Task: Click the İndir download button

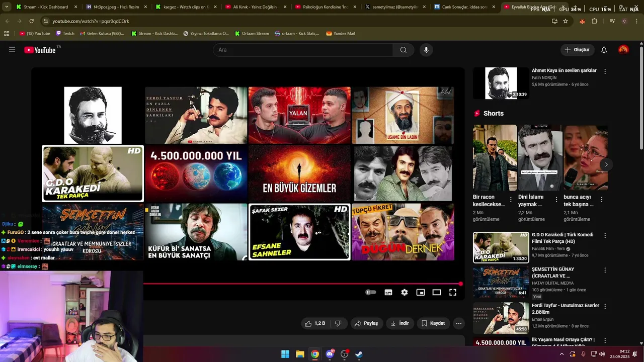Action: point(400,323)
